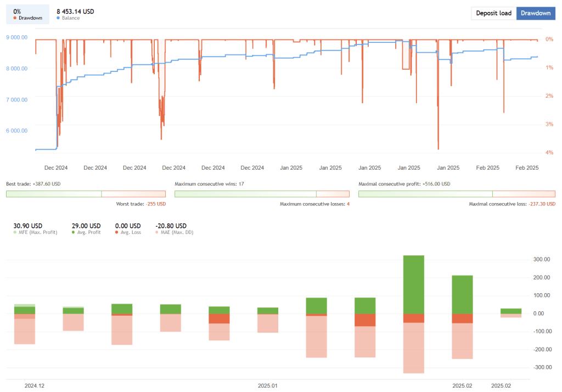
Task: Click the 0% Drawdown indicator badge
Action: point(27,13)
